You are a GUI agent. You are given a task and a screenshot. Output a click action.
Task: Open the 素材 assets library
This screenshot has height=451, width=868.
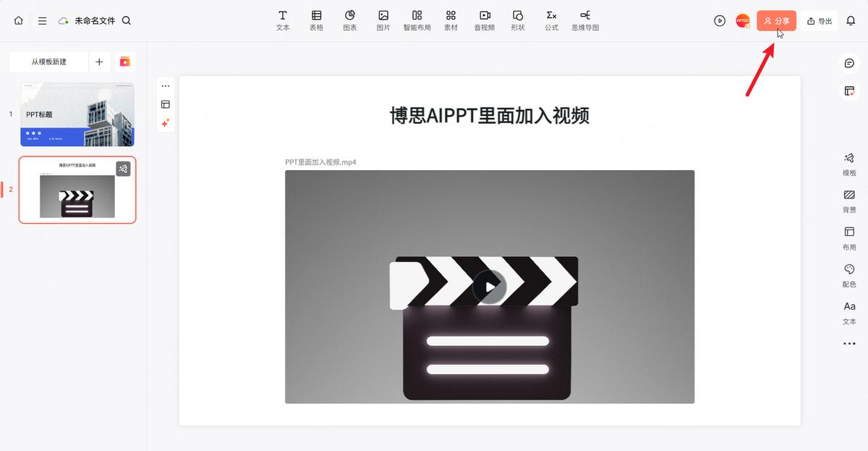pos(451,20)
